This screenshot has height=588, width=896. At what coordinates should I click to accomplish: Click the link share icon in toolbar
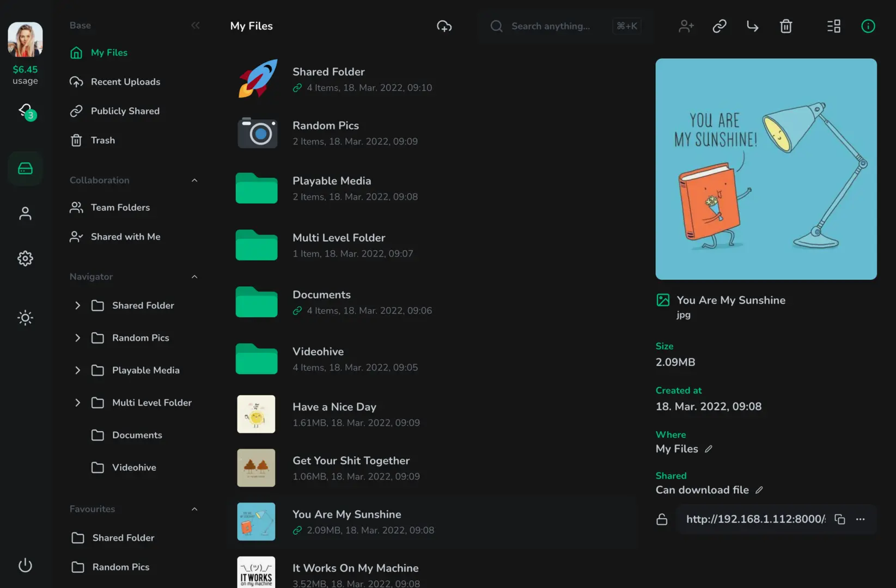719,26
